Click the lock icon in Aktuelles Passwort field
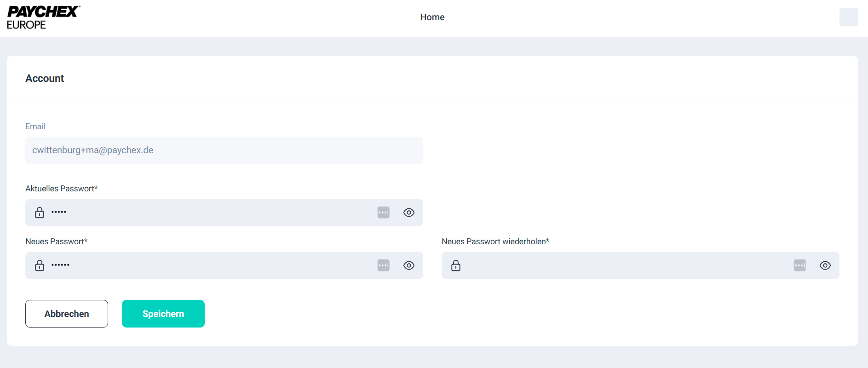 [x=40, y=213]
